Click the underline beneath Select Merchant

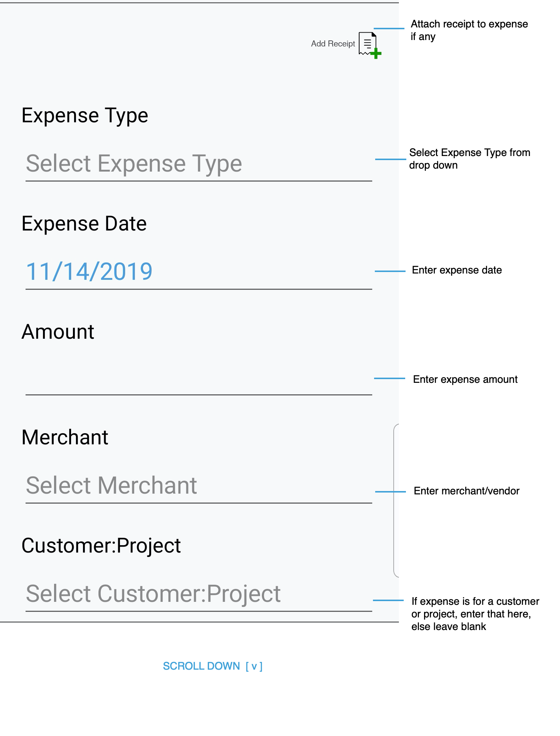[x=199, y=503]
